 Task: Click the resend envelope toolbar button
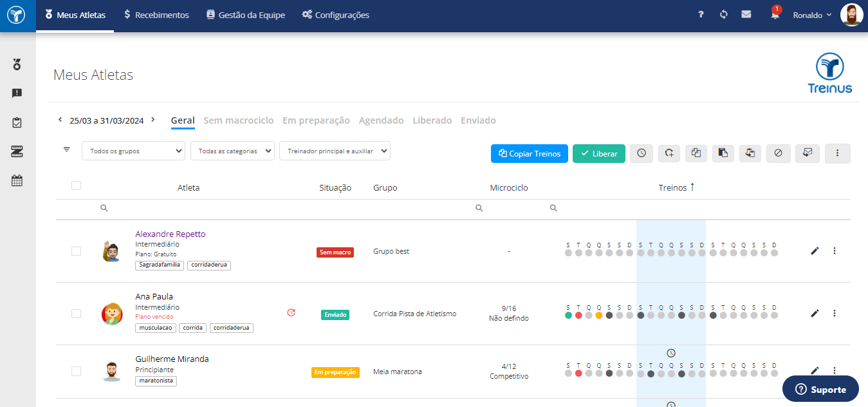(807, 153)
